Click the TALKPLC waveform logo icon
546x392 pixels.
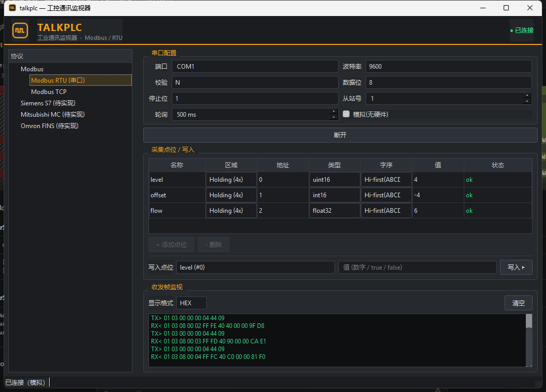point(20,30)
